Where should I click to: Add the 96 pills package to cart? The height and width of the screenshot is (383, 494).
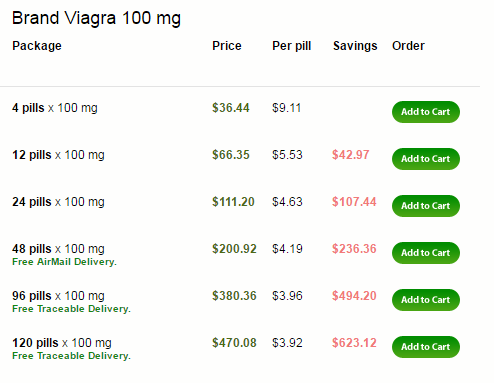coord(426,300)
